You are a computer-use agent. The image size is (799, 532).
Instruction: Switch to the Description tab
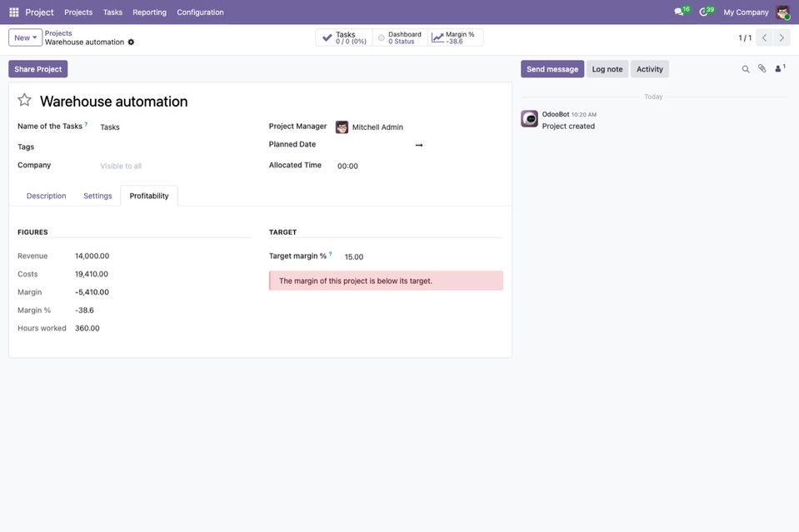[x=47, y=196]
